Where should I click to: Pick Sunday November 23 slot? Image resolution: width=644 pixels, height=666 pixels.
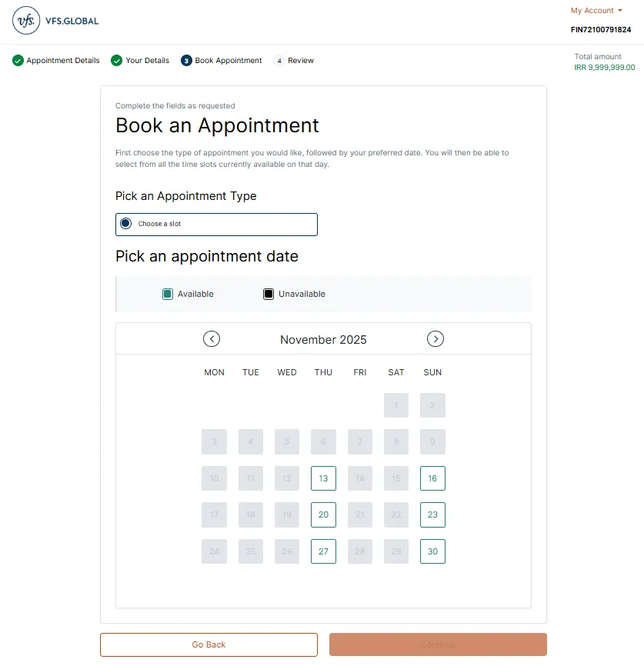432,514
